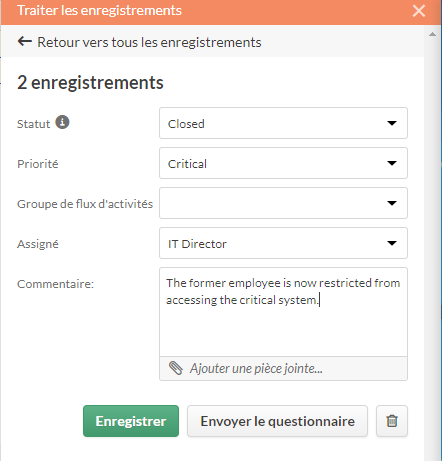Click the paperclip attachment icon

[176, 368]
